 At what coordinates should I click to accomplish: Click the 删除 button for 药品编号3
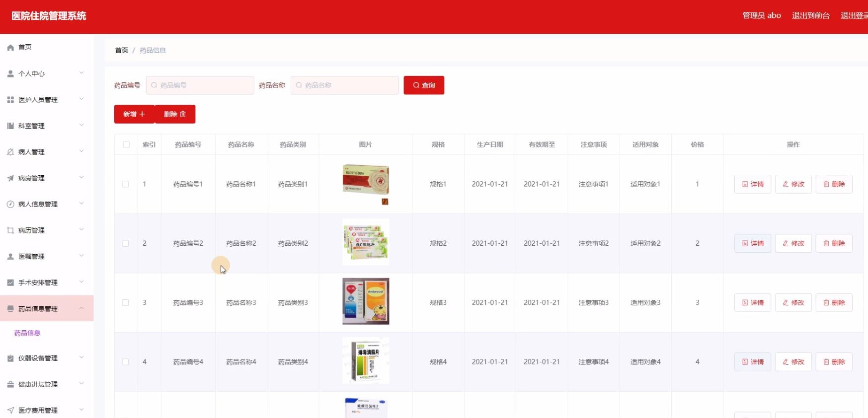pos(834,303)
